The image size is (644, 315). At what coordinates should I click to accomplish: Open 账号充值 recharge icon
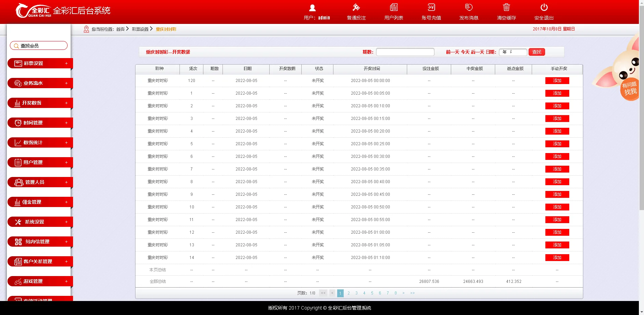tap(431, 7)
